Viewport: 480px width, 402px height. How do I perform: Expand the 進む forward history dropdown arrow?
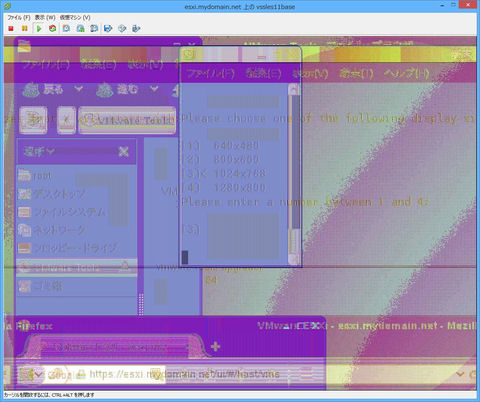pyautogui.click(x=154, y=89)
